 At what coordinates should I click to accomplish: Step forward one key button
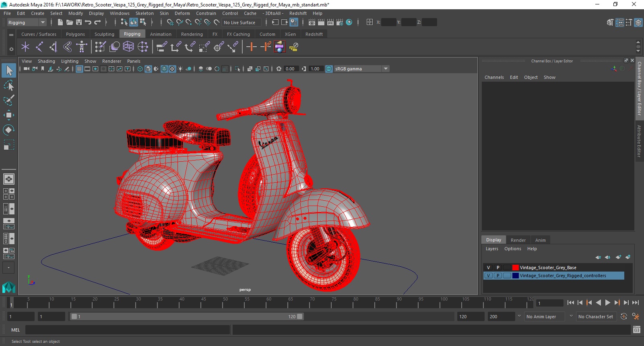tap(617, 303)
